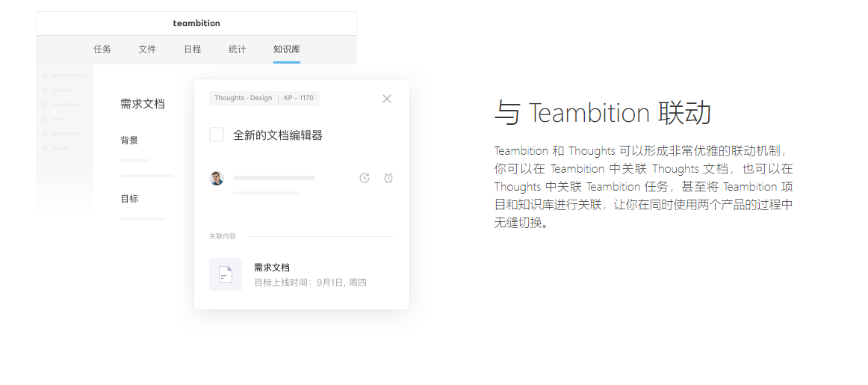The width and height of the screenshot is (868, 385).
Task: Click the teambition header title
Action: point(196,23)
